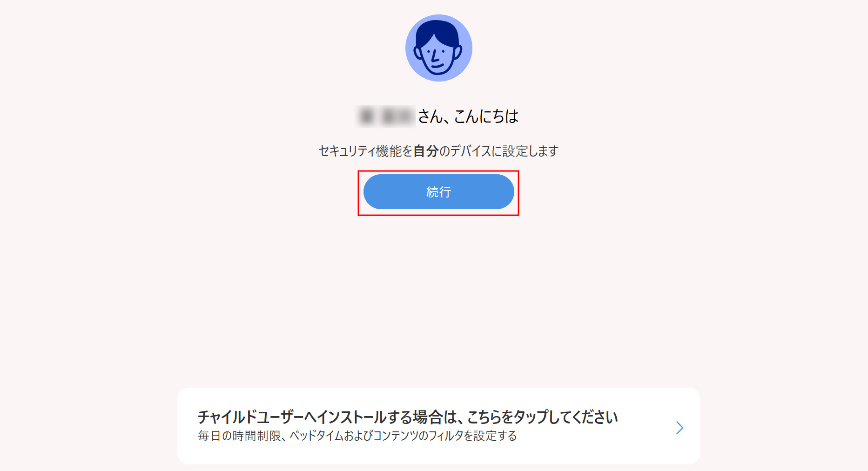Screen dimensions: 868x471
Task: Click the blurred user name text
Action: tap(386, 116)
